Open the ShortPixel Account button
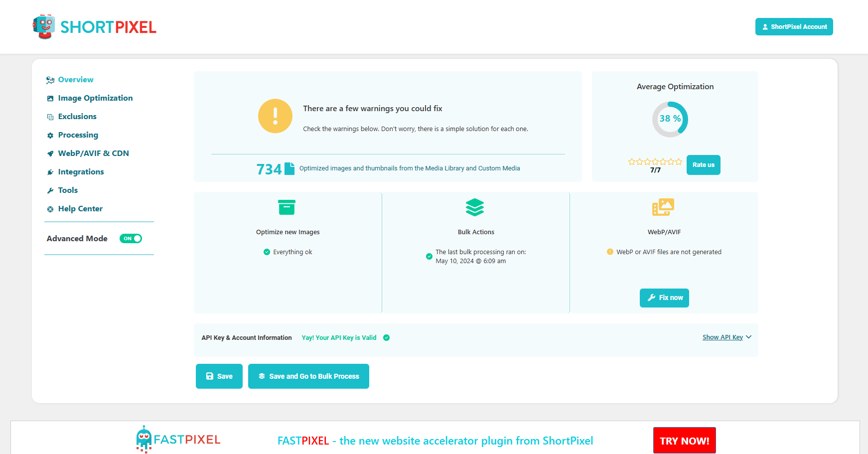This screenshot has height=454, width=868. tap(794, 27)
